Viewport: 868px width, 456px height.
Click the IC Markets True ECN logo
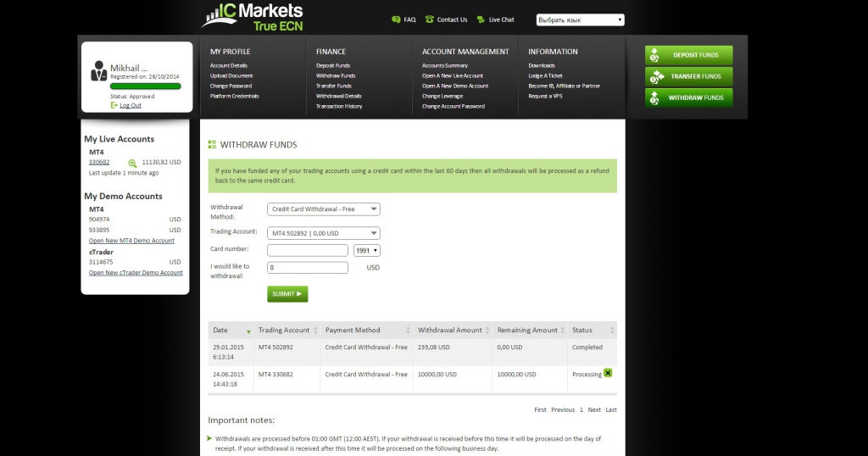point(253,17)
